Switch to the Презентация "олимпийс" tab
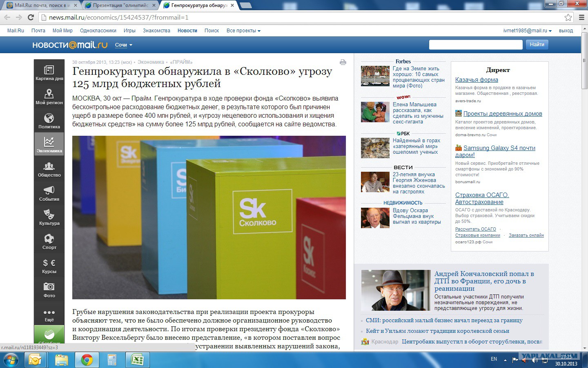Viewport: 588px width, 368px height. (120, 5)
